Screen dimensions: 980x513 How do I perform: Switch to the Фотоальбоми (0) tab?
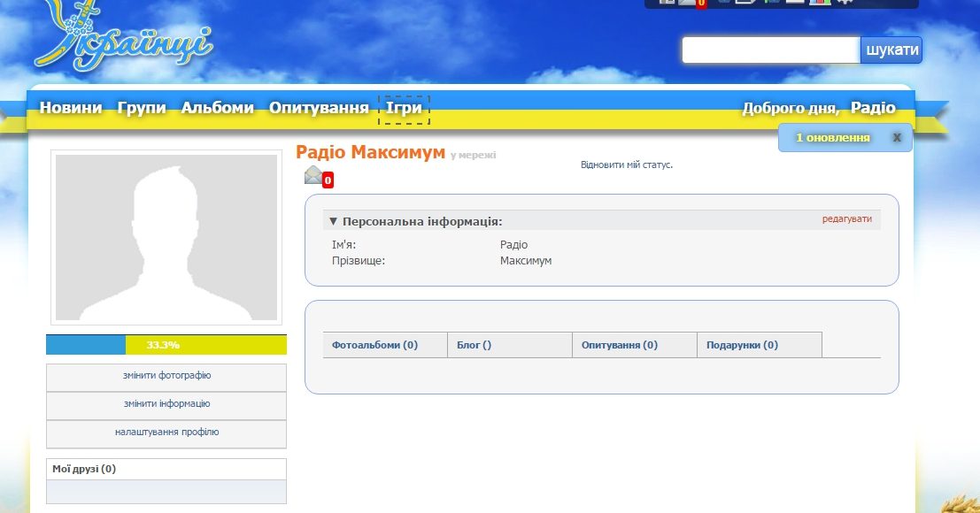[385, 344]
